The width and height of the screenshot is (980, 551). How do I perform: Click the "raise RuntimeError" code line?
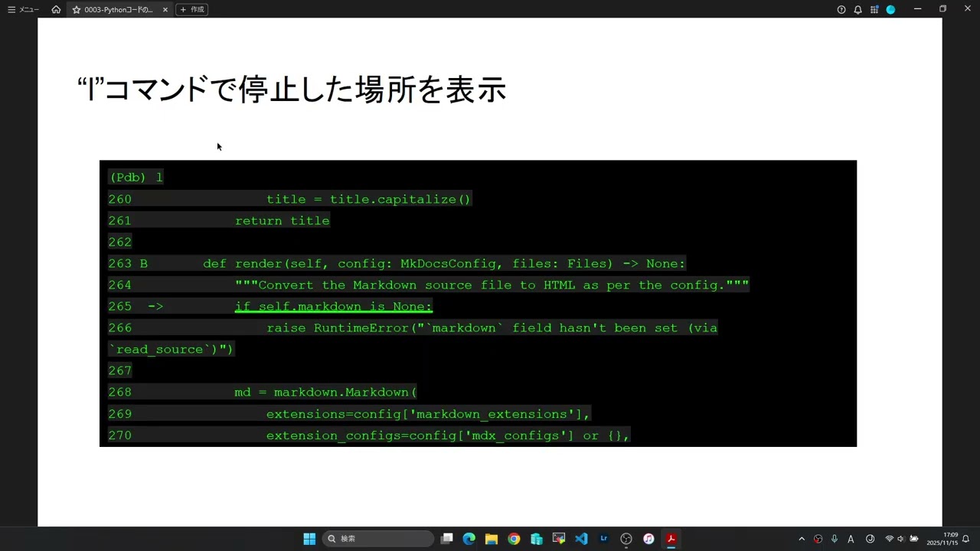tap(492, 328)
